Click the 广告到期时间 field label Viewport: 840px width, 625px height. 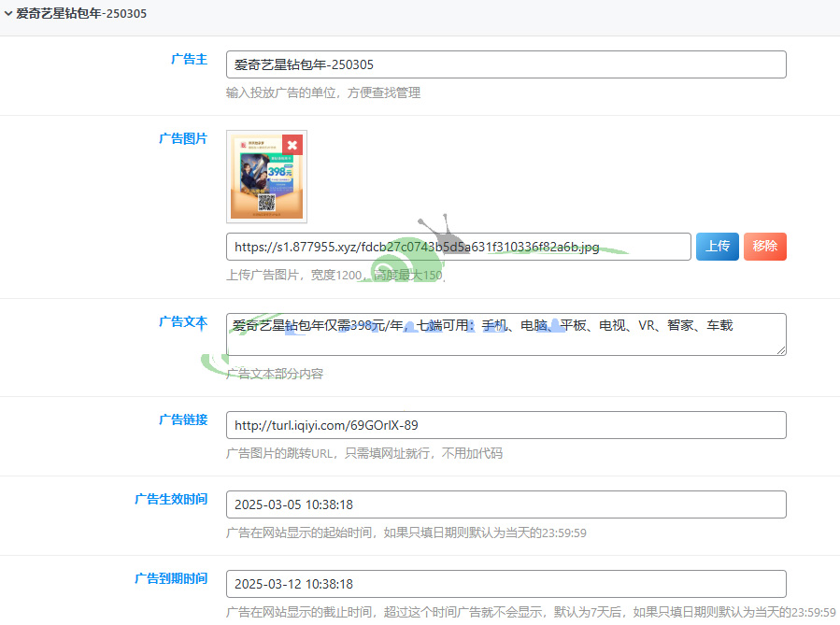(171, 578)
